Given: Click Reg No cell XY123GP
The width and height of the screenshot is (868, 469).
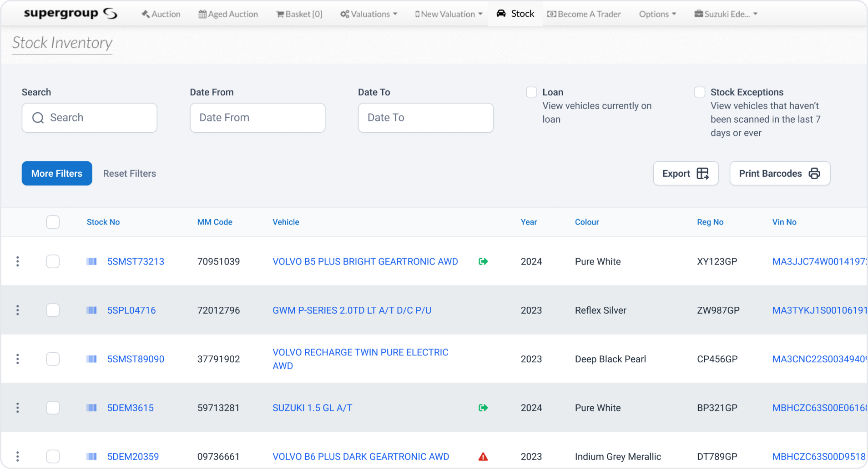Looking at the screenshot, I should point(717,261).
